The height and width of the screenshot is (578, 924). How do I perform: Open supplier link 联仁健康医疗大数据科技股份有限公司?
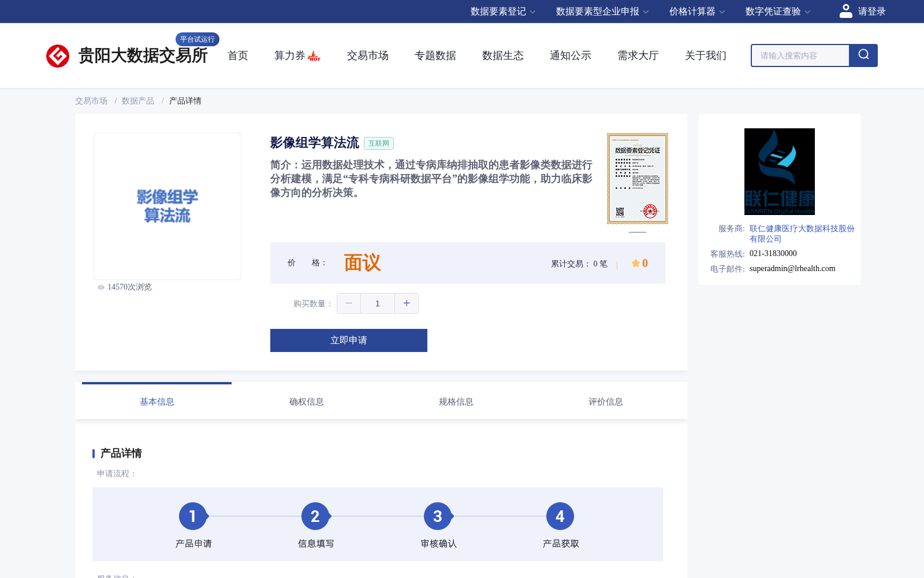click(802, 234)
